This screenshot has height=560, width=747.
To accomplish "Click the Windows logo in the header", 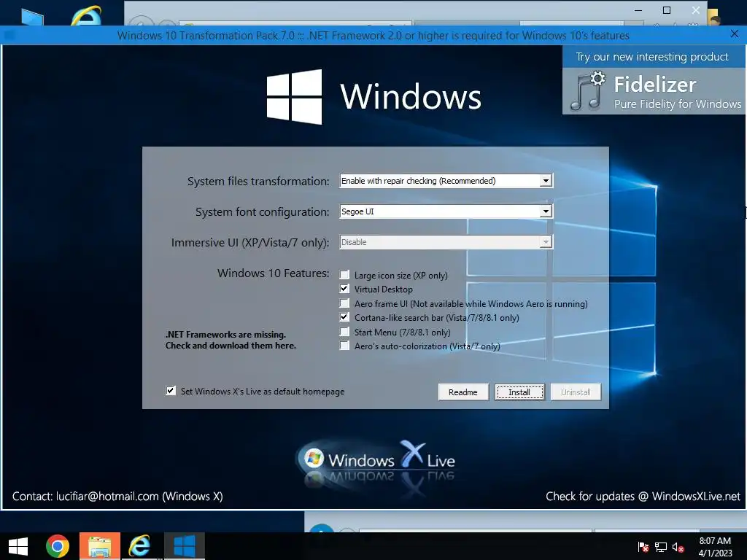I will pos(294,97).
